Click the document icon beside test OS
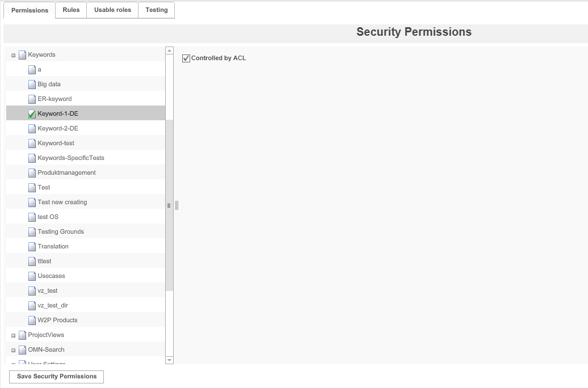Image resolution: width=588 pixels, height=388 pixels. click(32, 217)
